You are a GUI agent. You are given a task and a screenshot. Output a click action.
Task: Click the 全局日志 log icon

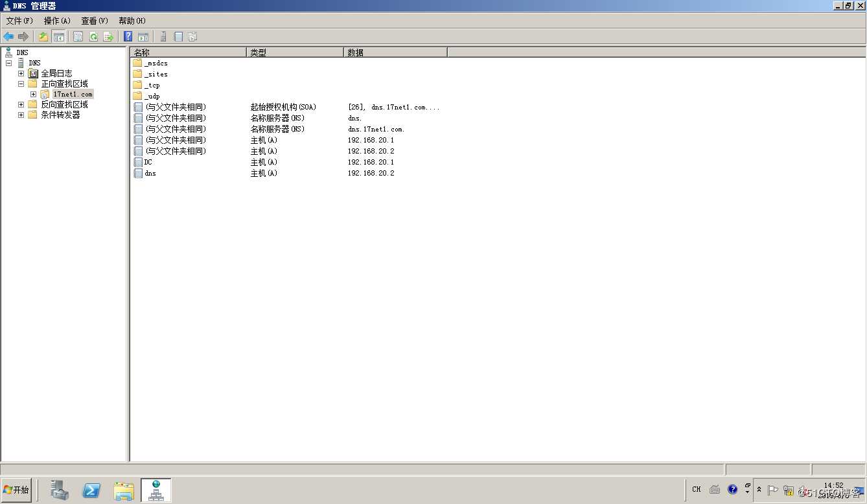[x=33, y=73]
